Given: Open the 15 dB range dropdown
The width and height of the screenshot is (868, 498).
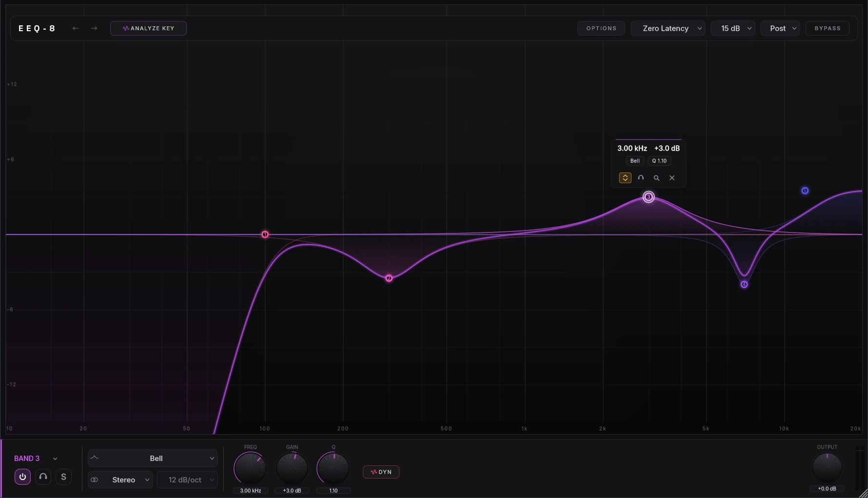Looking at the screenshot, I should click(x=733, y=28).
